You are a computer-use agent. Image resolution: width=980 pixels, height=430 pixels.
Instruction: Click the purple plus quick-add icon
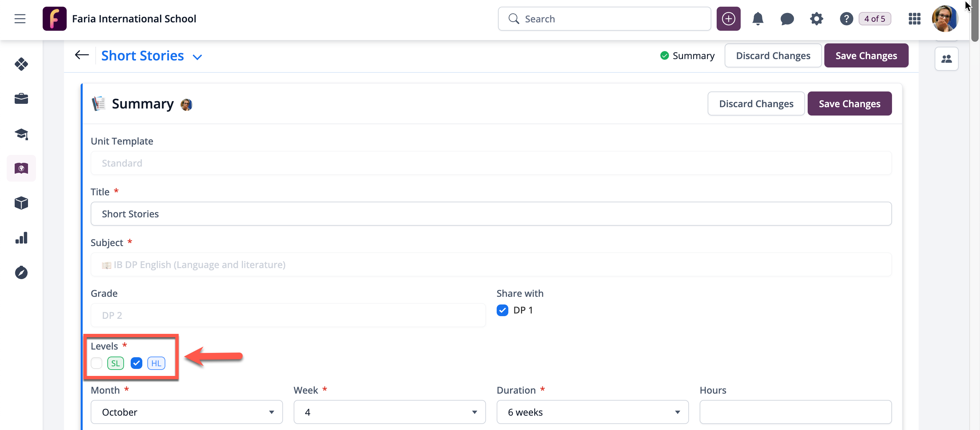pos(728,19)
